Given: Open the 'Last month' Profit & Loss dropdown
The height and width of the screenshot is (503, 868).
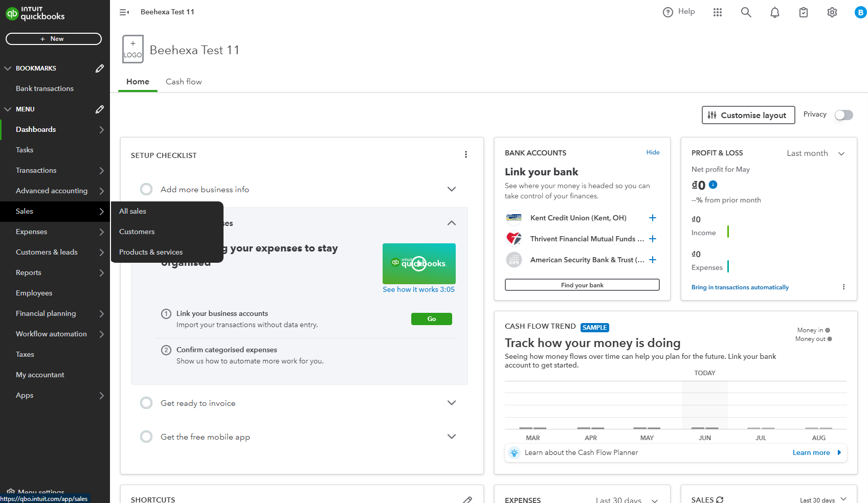Looking at the screenshot, I should (815, 153).
